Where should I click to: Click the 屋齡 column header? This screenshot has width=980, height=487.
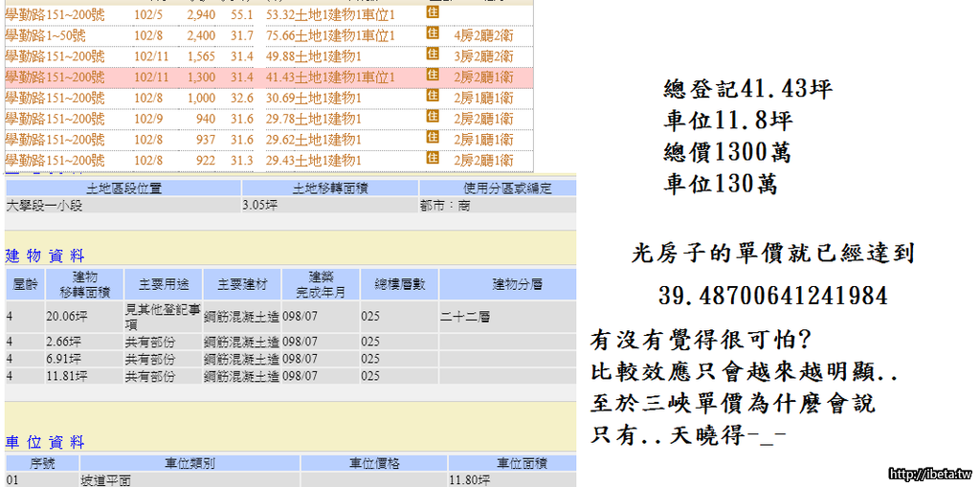(x=23, y=285)
